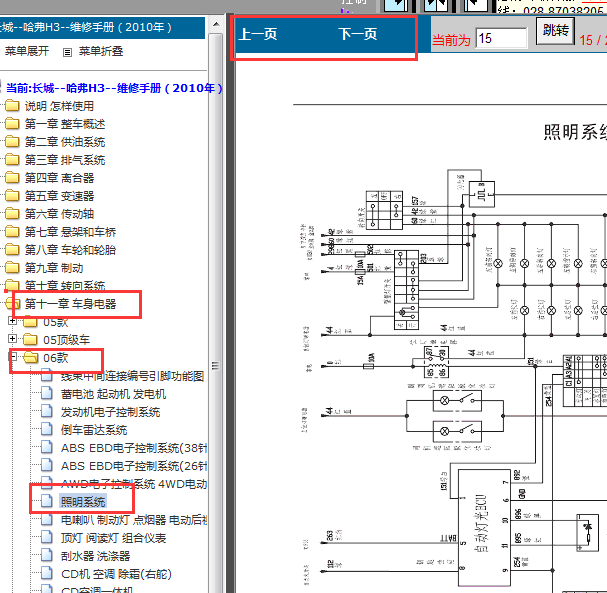Open 第一章 整车概述 chapter
This screenshot has width=607, height=593.
pyautogui.click(x=65, y=124)
